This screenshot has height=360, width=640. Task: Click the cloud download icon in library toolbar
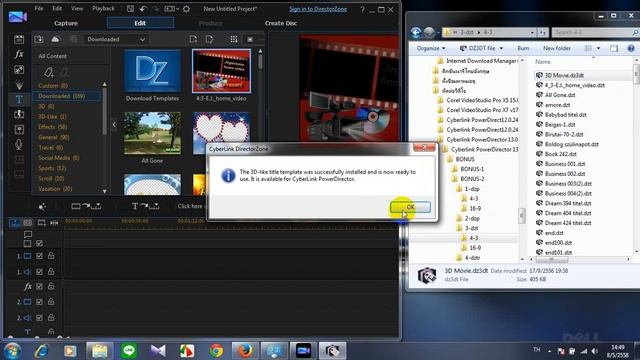click(x=56, y=39)
